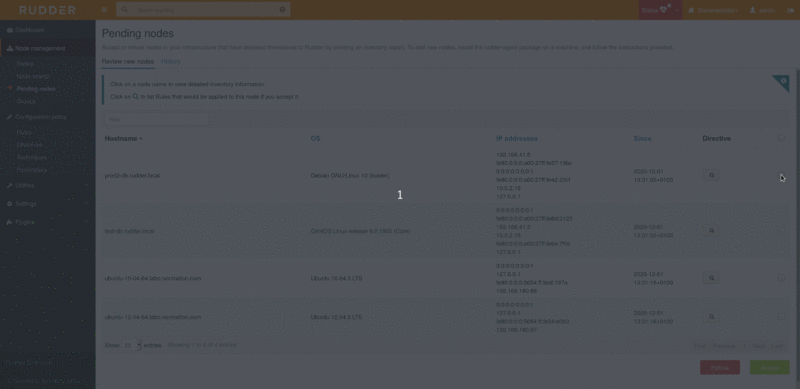
Task: Click the help icon in search bar
Action: [x=282, y=10]
